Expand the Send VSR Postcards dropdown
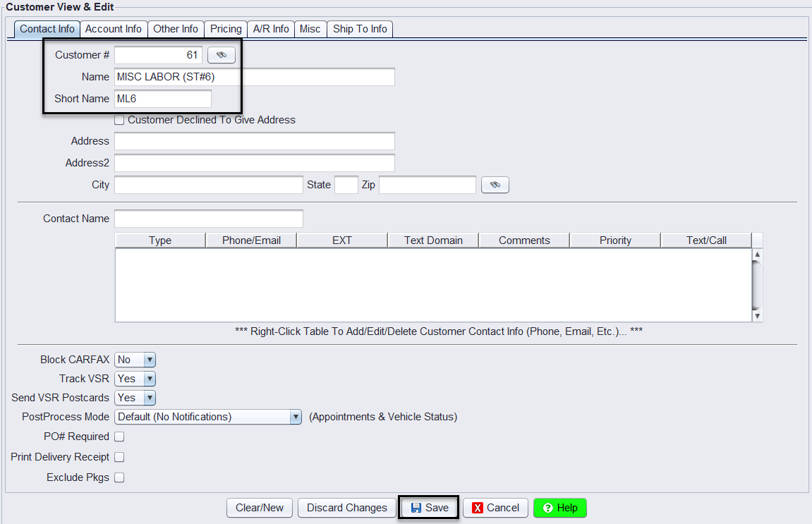 point(149,398)
